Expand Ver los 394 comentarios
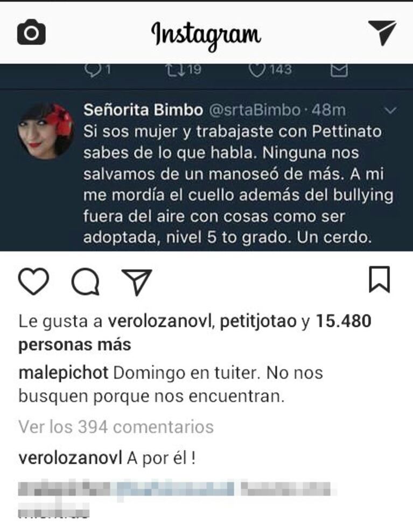This screenshot has height=532, width=413. tap(116, 426)
